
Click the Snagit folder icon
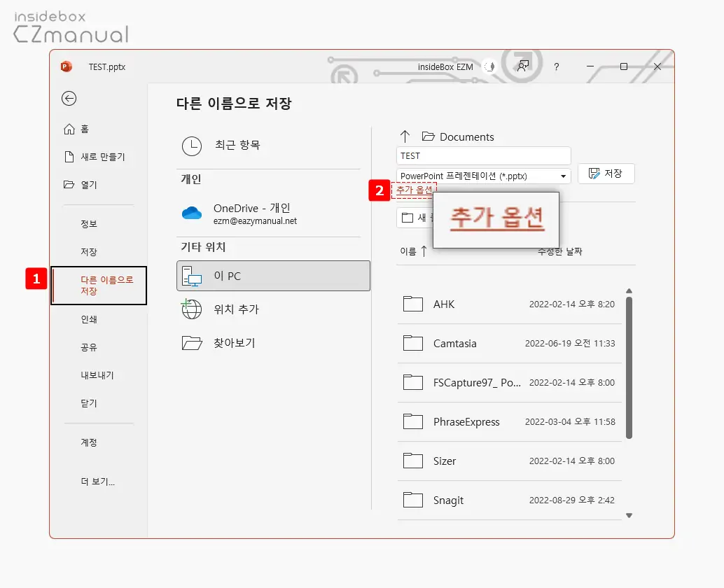pyautogui.click(x=413, y=500)
